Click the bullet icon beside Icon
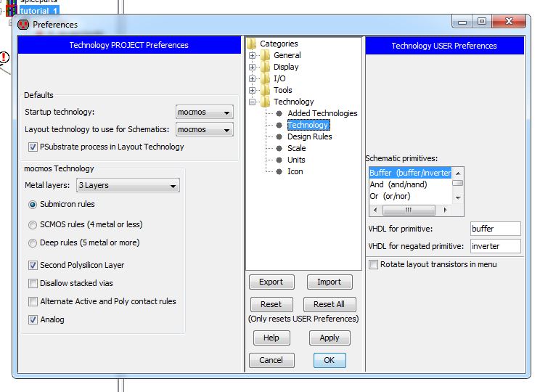Image resolution: width=540 pixels, height=392 pixels. click(279, 171)
